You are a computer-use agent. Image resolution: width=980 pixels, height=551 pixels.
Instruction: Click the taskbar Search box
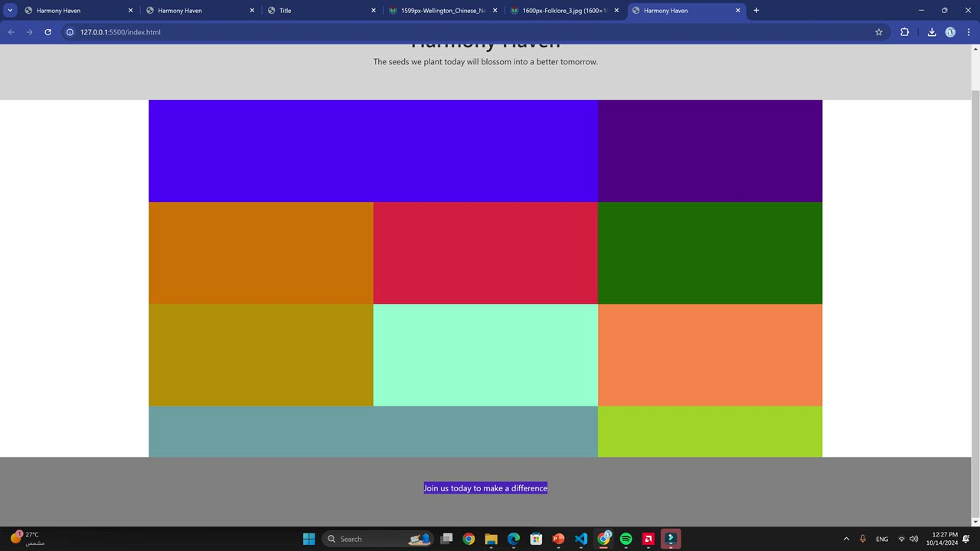tap(377, 539)
